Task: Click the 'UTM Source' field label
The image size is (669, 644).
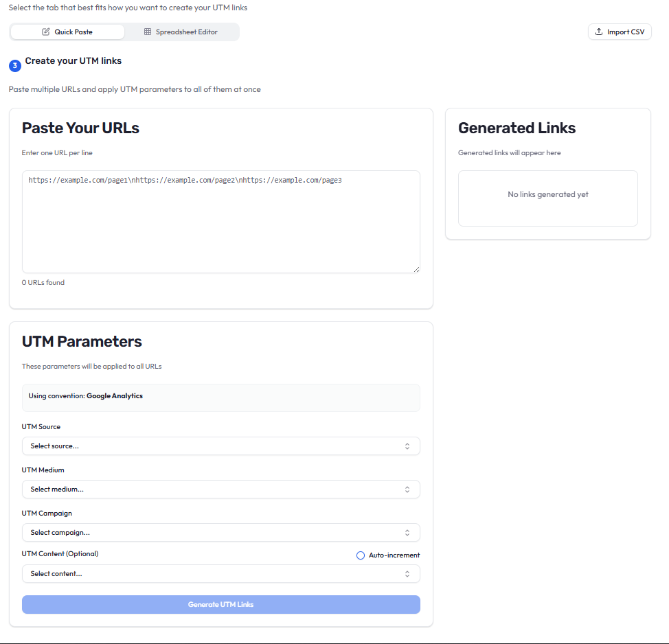Action: click(x=41, y=426)
